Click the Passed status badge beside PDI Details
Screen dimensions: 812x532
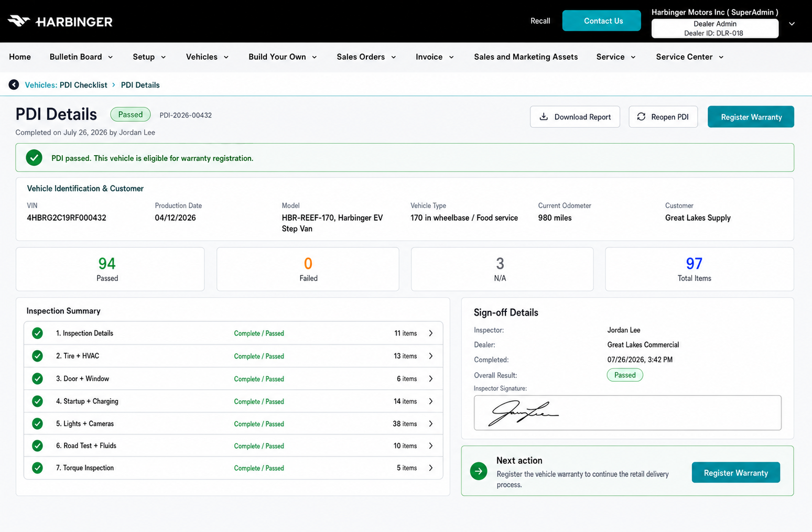[131, 115]
